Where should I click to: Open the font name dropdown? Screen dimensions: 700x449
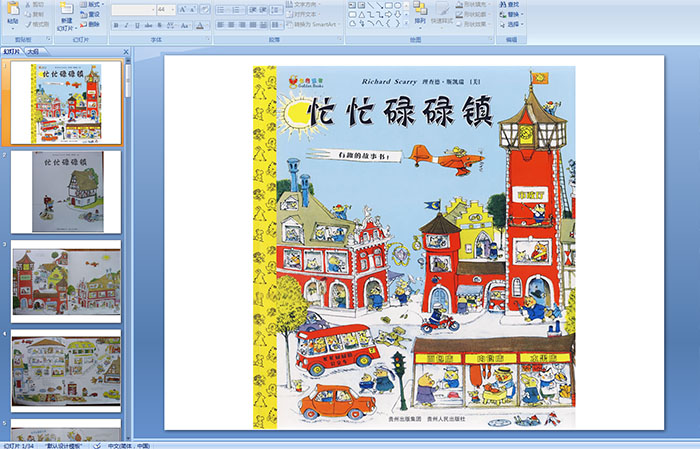pos(153,9)
